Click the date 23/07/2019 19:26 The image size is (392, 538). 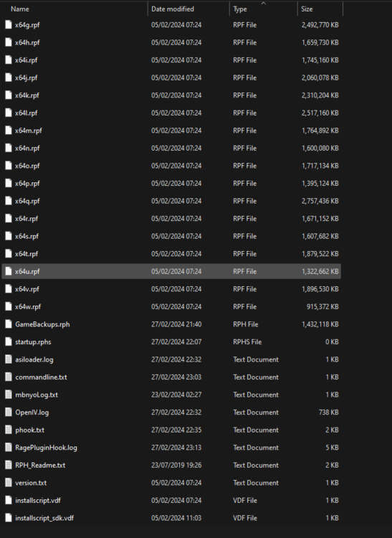point(176,466)
